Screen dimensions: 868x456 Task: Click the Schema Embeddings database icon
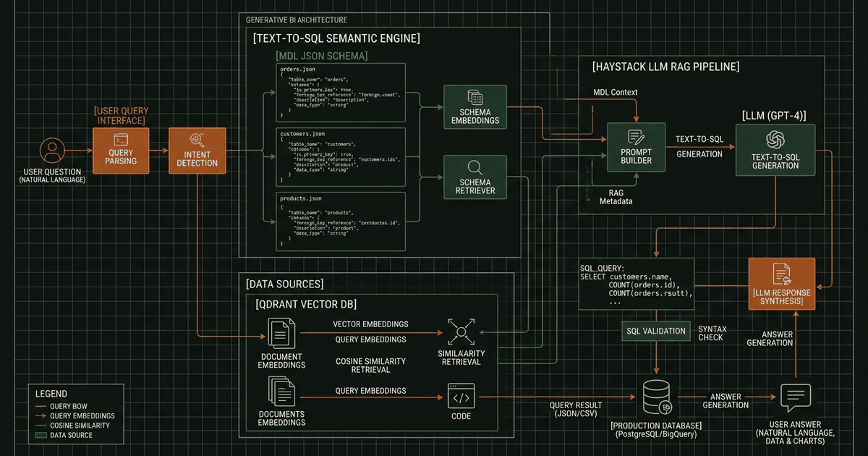click(x=475, y=98)
